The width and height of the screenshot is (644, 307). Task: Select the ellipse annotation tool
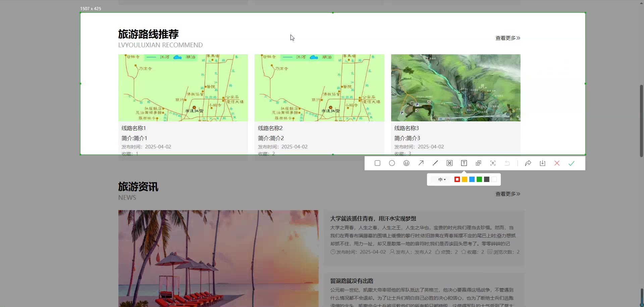coord(392,163)
